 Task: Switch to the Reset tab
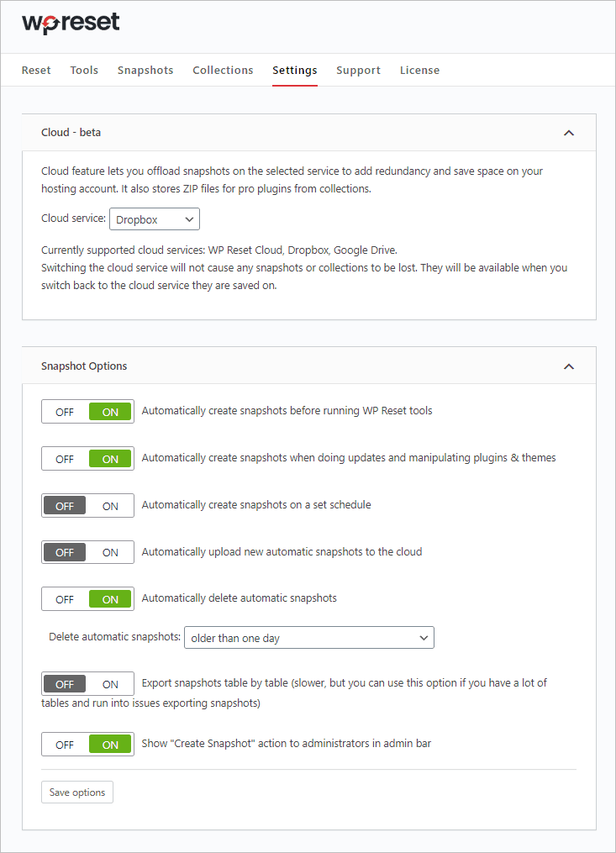36,70
